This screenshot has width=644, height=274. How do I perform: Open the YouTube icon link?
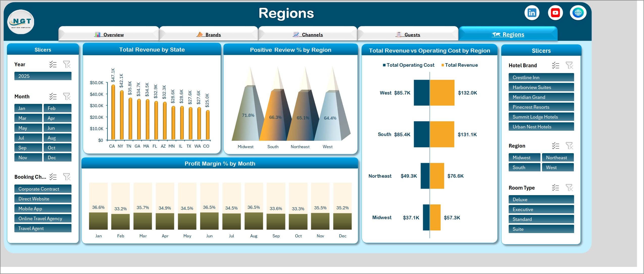tap(555, 13)
